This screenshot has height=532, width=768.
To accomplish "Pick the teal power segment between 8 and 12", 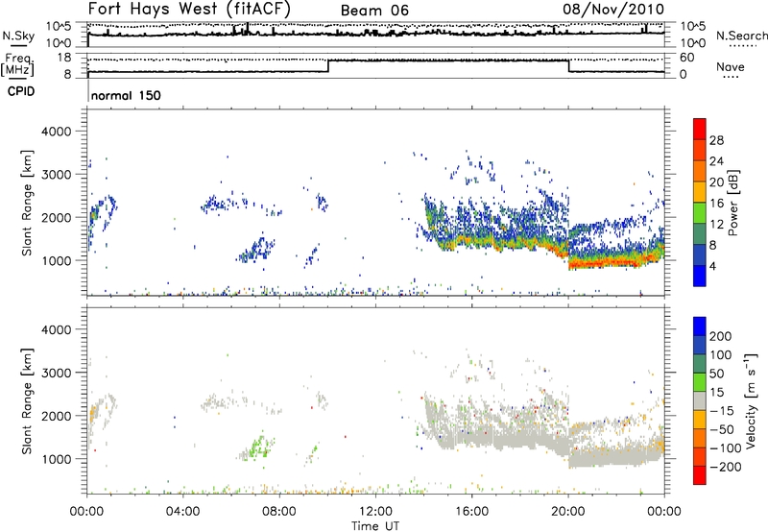I will tap(700, 233).
